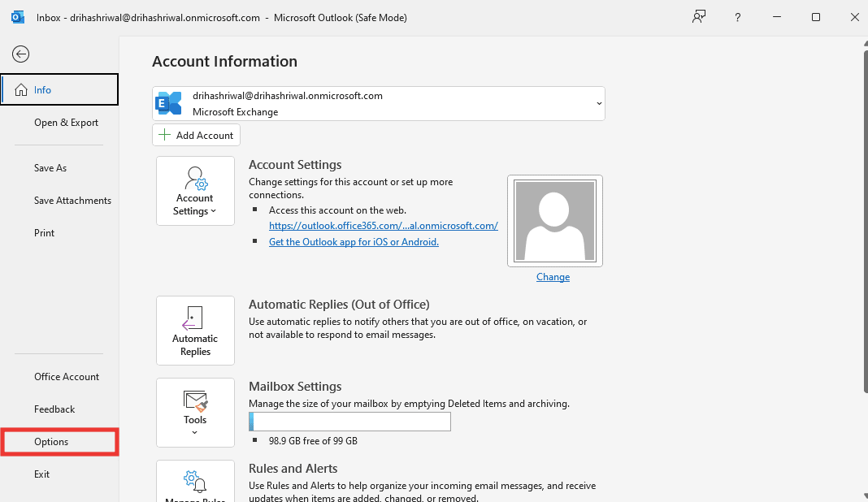Expand the account selector dropdown
This screenshot has width=868, height=502.
(x=599, y=103)
